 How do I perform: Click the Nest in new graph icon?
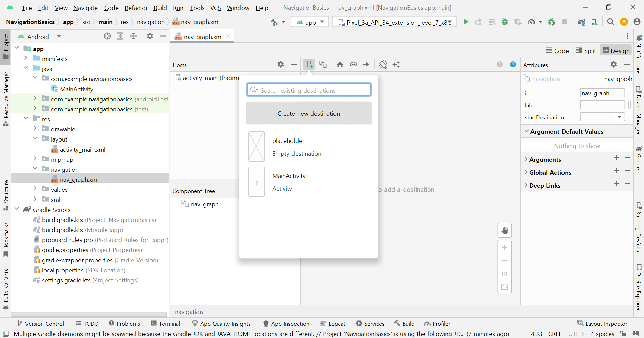323,64
